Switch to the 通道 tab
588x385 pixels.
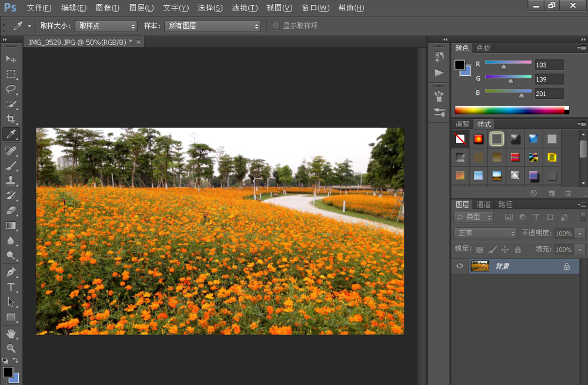[483, 204]
